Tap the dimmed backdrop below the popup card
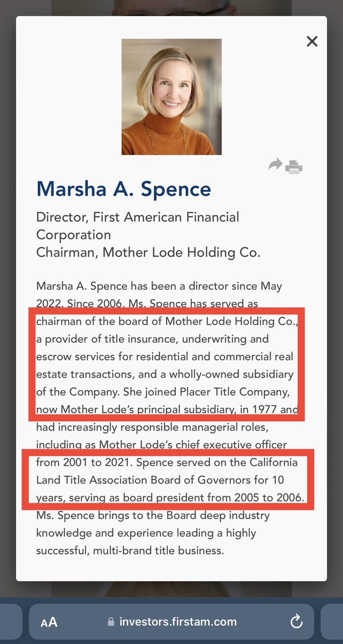The height and width of the screenshot is (644, 343). [171, 589]
